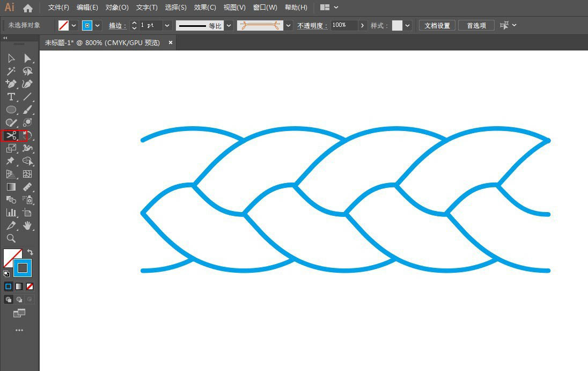Activate the Curvature tool
The height and width of the screenshot is (371, 588).
point(27,84)
